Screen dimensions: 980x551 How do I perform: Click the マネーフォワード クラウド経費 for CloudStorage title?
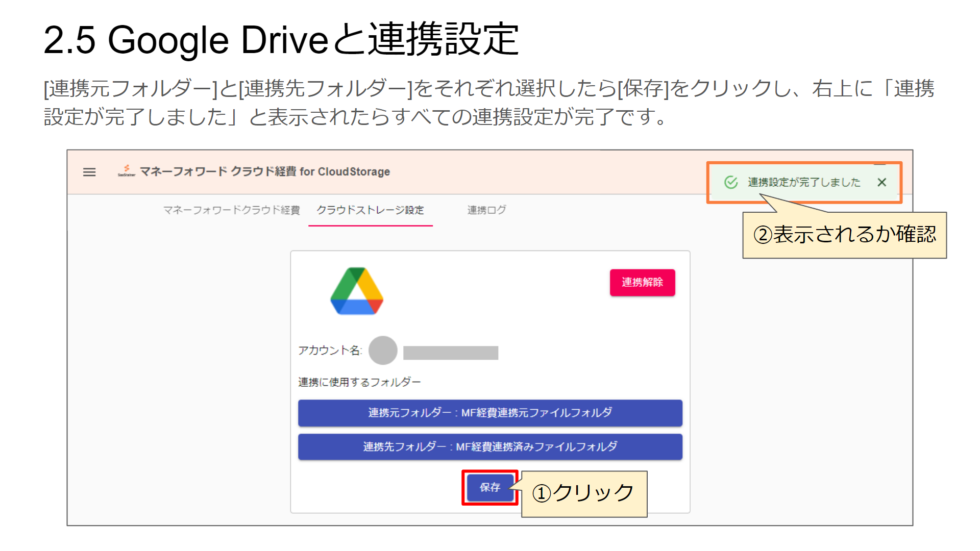[x=265, y=172]
